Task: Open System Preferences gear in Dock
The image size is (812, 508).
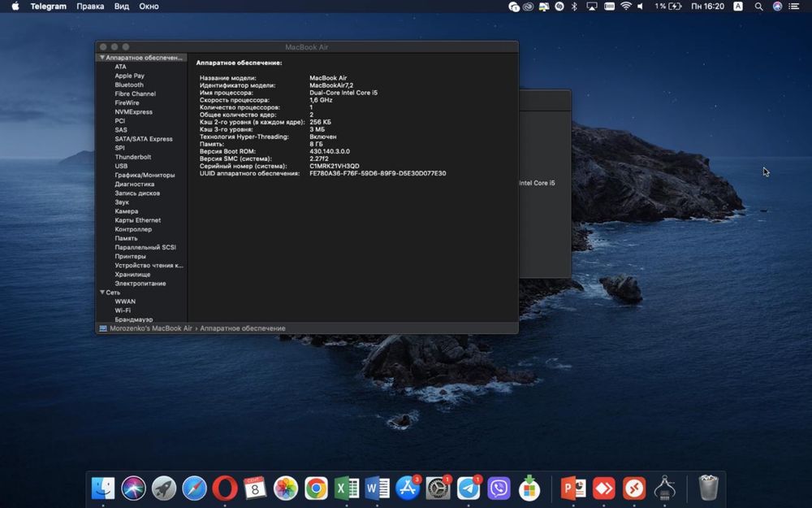Action: click(438, 488)
